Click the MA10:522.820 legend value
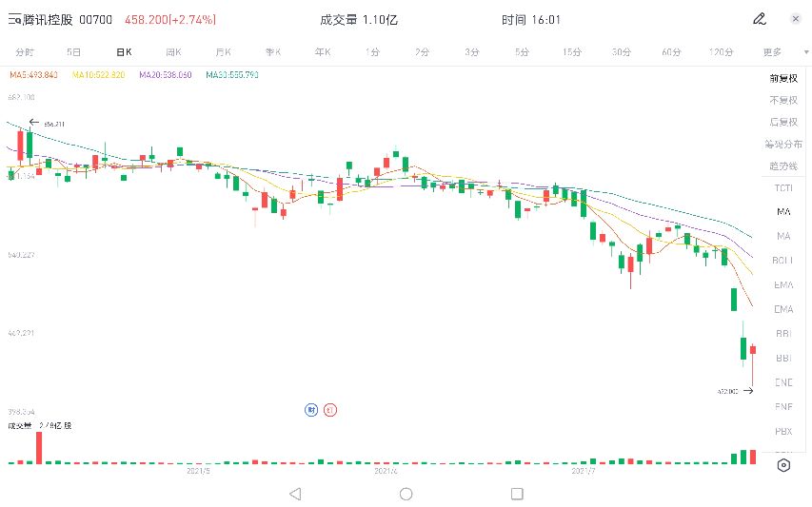Image resolution: width=812 pixels, height=507 pixels. click(x=98, y=75)
